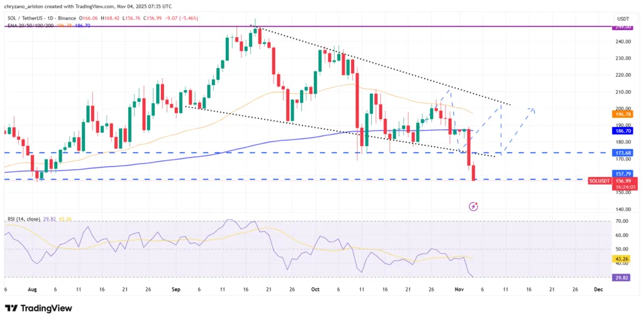This screenshot has height=321, width=644.
Task: Click the latest red candle at 156.99
Action: (474, 173)
